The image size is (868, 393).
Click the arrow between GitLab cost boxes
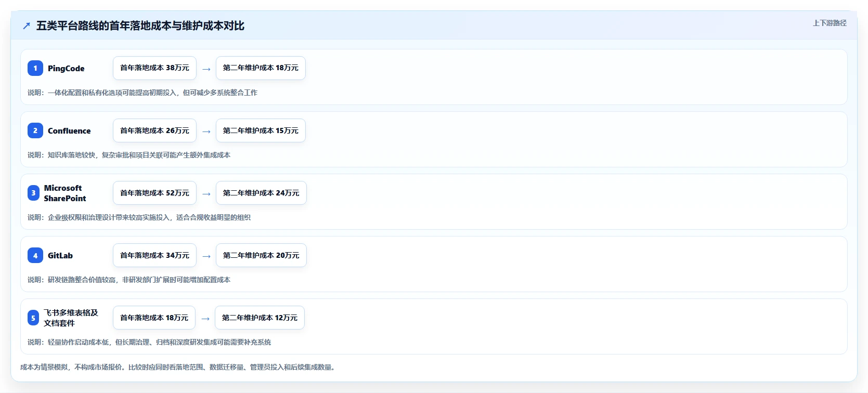[x=206, y=256]
